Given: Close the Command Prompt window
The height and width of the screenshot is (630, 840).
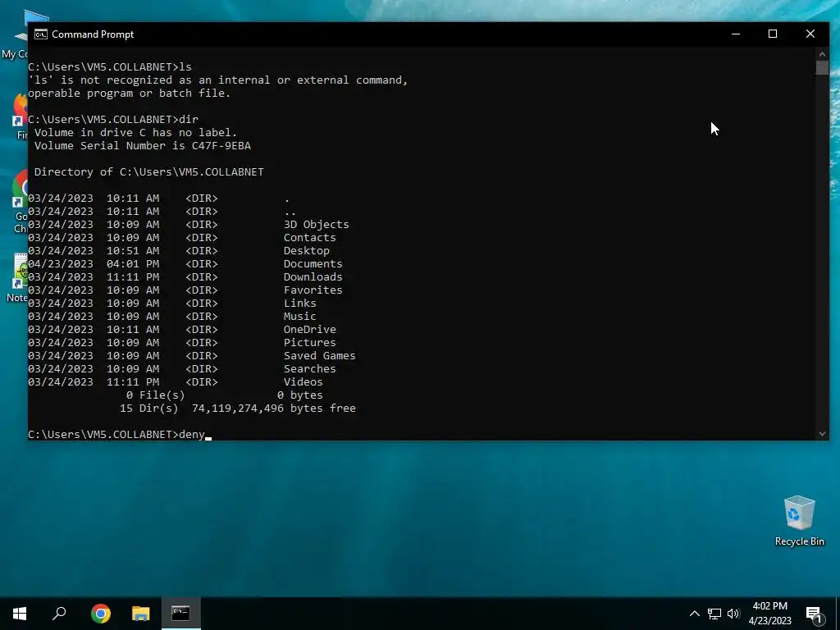Looking at the screenshot, I should point(810,34).
